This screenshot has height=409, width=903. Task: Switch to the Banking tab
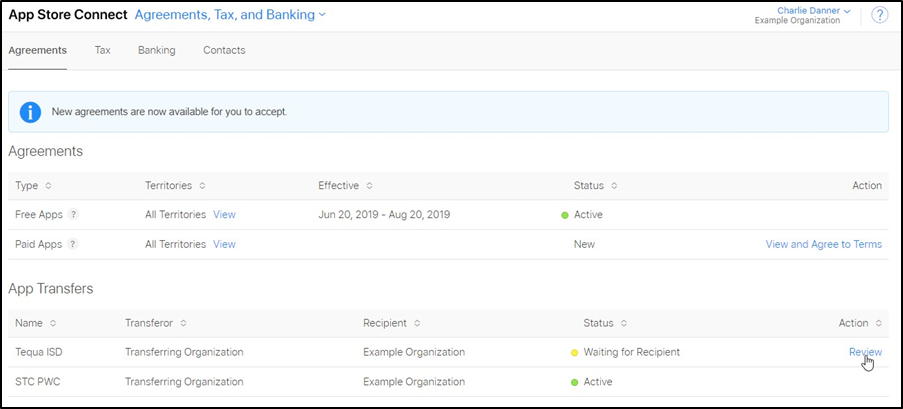[x=156, y=50]
